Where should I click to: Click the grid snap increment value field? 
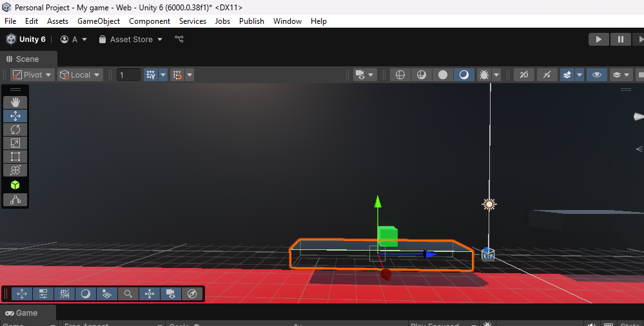point(128,75)
